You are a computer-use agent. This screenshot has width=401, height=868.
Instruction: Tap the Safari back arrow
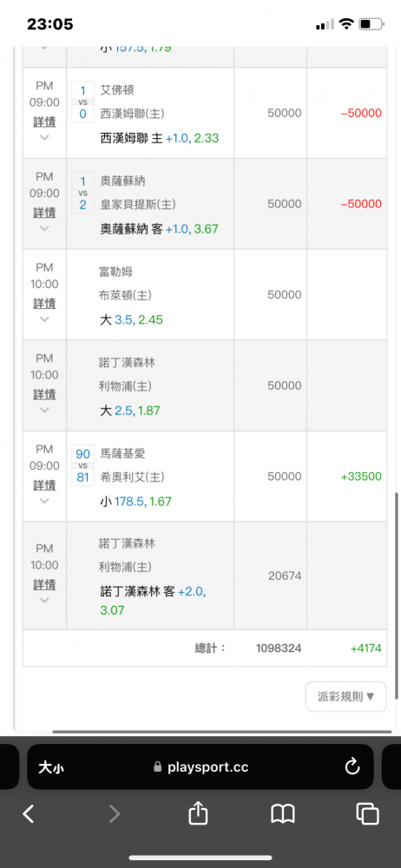[x=29, y=813]
